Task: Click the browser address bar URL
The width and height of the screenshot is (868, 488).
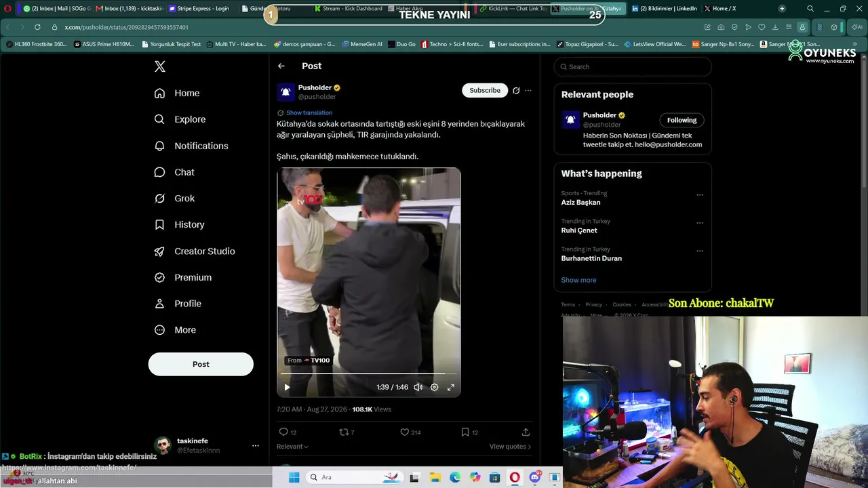Action: [127, 27]
